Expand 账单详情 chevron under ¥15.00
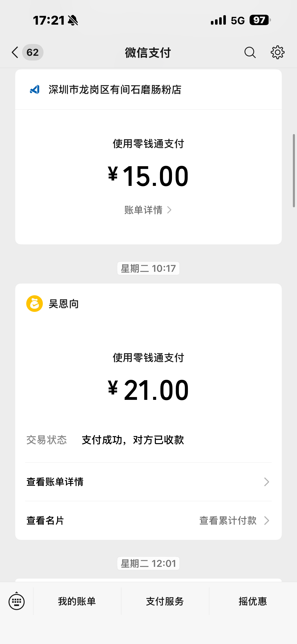 169,210
